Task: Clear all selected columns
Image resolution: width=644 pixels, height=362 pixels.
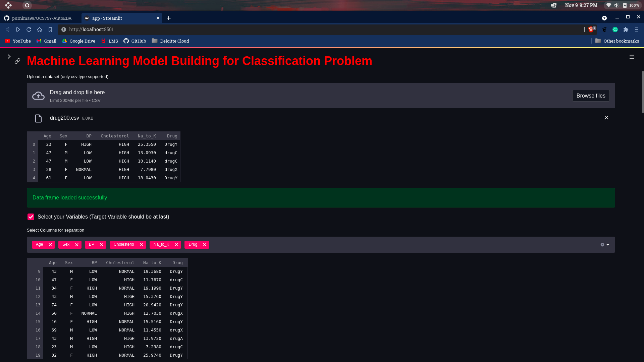Action: click(x=602, y=245)
